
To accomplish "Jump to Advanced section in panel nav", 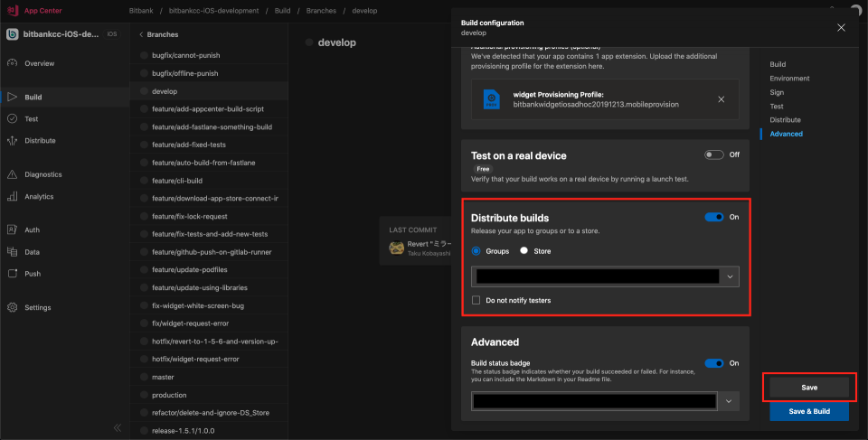I will tap(786, 134).
